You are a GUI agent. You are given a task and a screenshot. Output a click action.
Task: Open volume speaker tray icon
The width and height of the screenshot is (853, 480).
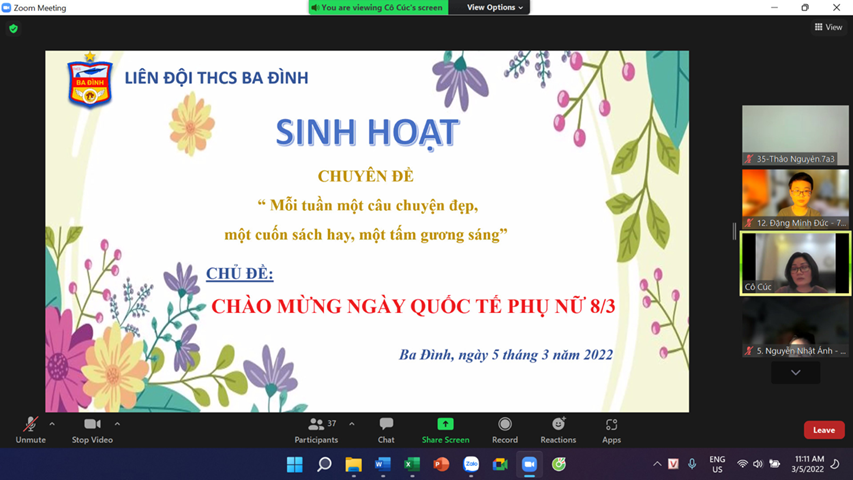click(758, 464)
